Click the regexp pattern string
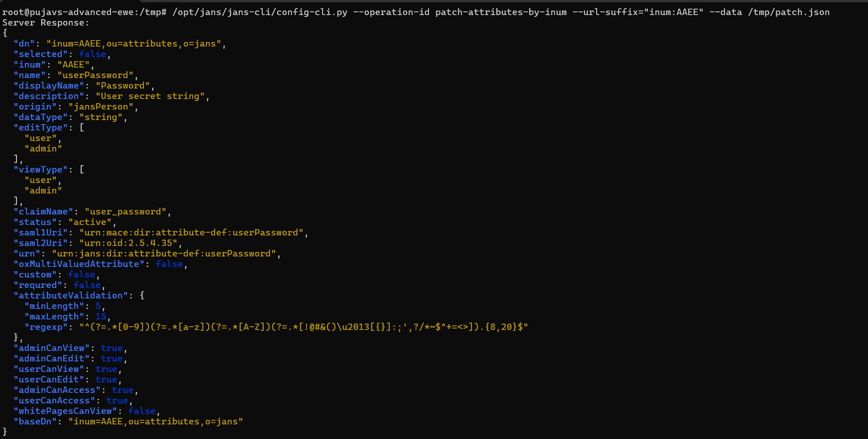Viewport: 868px width, 439px height. pyautogui.click(x=303, y=327)
